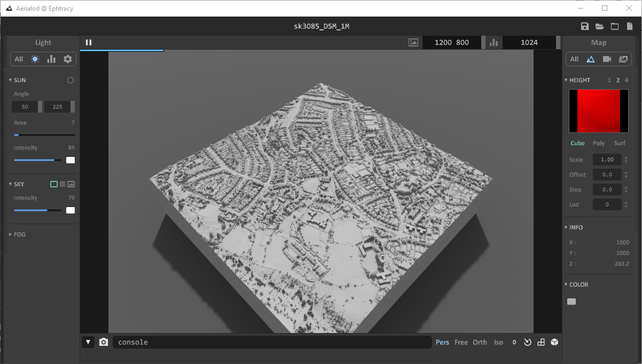Screen dimensions: 642x364
Task: Switch HEIGHT display to Poly
Action: (598, 143)
